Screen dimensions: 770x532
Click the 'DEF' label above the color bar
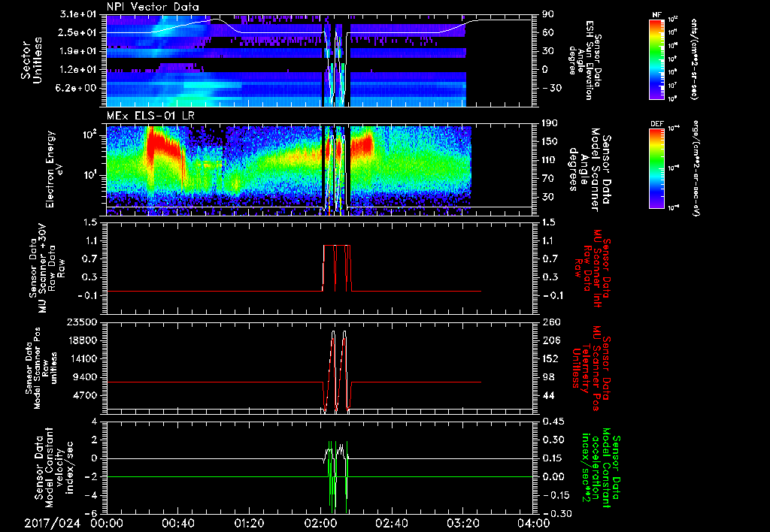[x=657, y=124]
